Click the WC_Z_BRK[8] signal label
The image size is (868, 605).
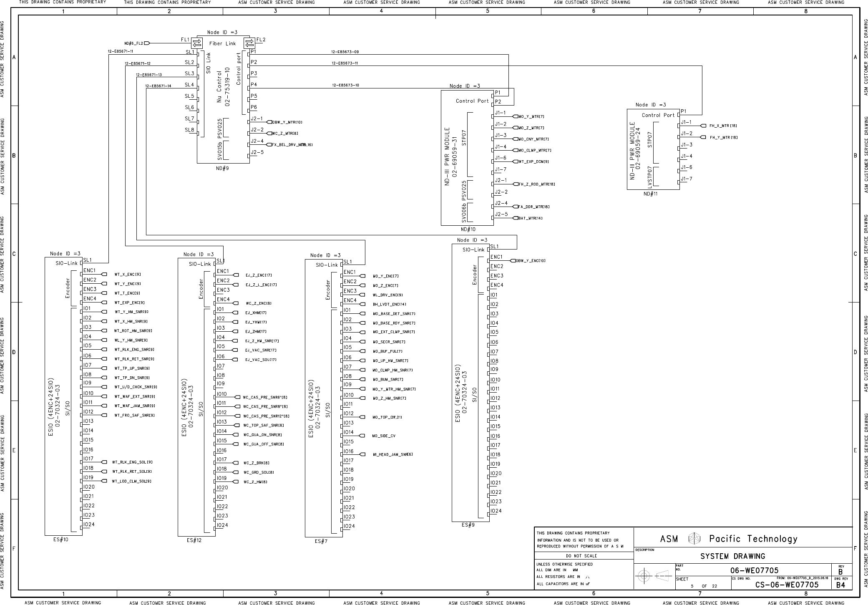pyautogui.click(x=257, y=463)
